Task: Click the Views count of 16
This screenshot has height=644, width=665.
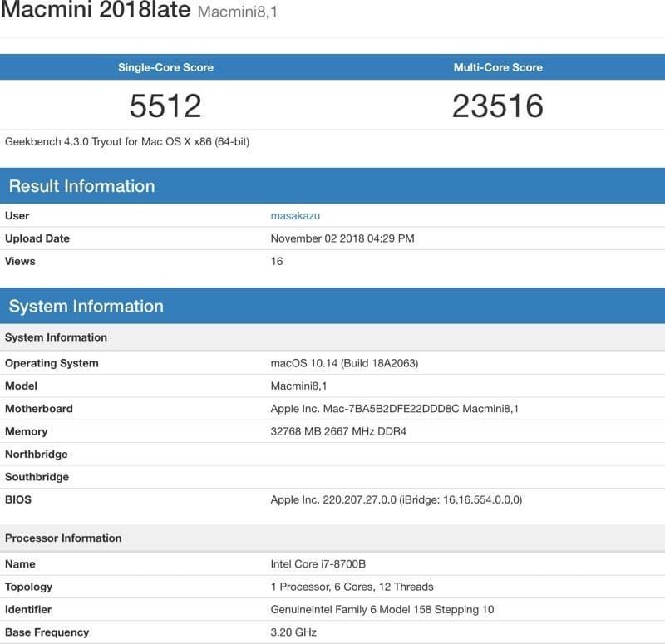Action: 274,260
